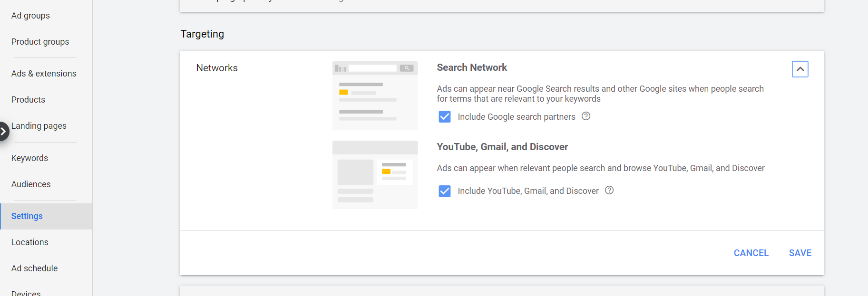
Task: Navigate to Landing pages
Action: [39, 126]
